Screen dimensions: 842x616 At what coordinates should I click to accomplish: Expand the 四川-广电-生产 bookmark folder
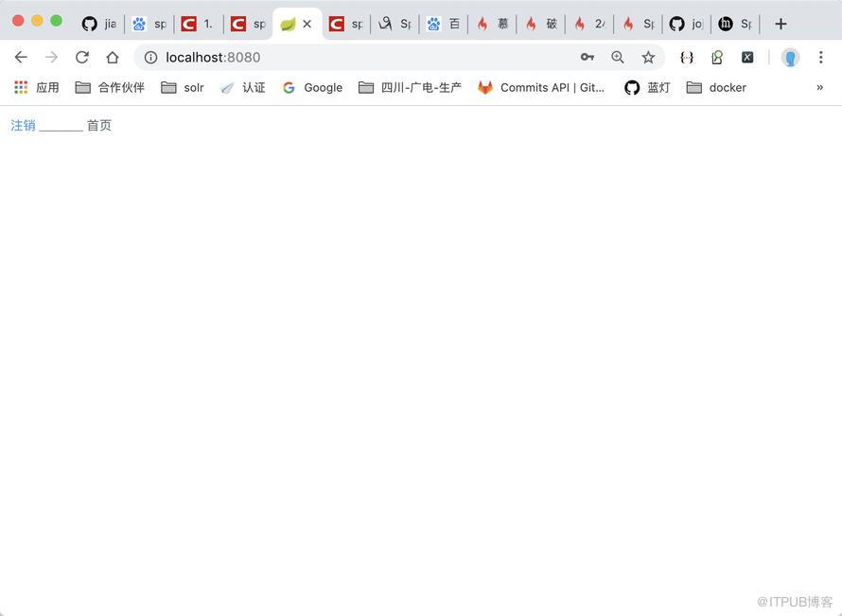tap(410, 88)
